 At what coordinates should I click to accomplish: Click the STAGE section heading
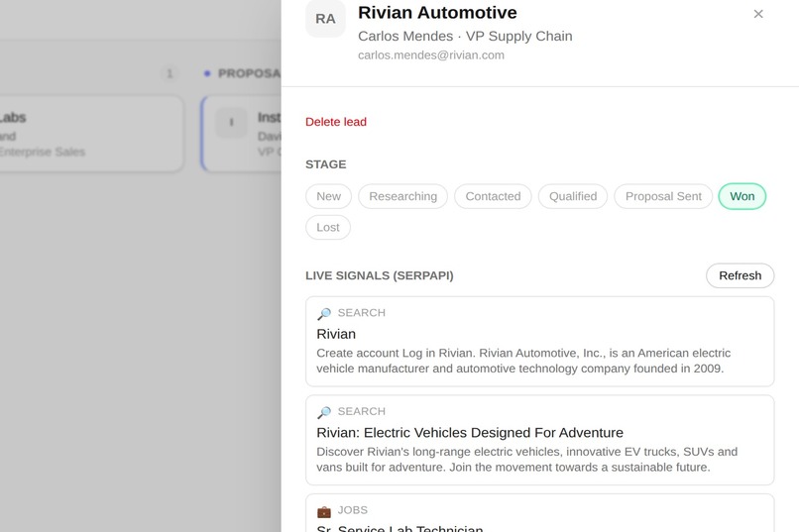coord(325,164)
